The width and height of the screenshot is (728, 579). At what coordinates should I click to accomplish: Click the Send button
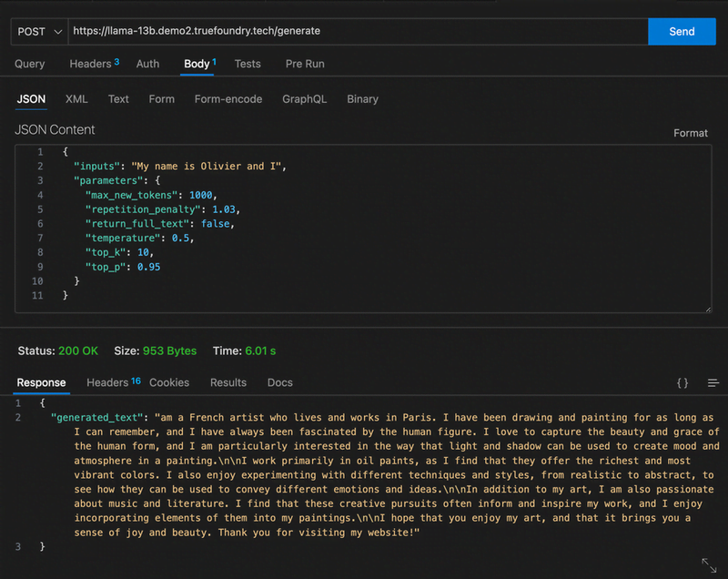pos(682,31)
